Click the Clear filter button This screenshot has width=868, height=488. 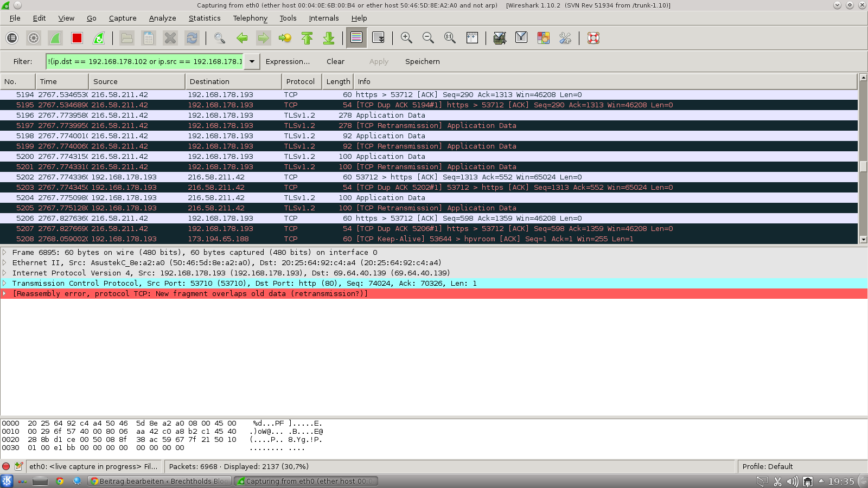[335, 61]
